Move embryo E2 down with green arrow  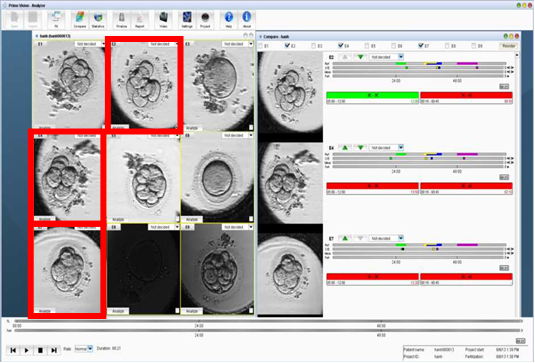coord(360,57)
